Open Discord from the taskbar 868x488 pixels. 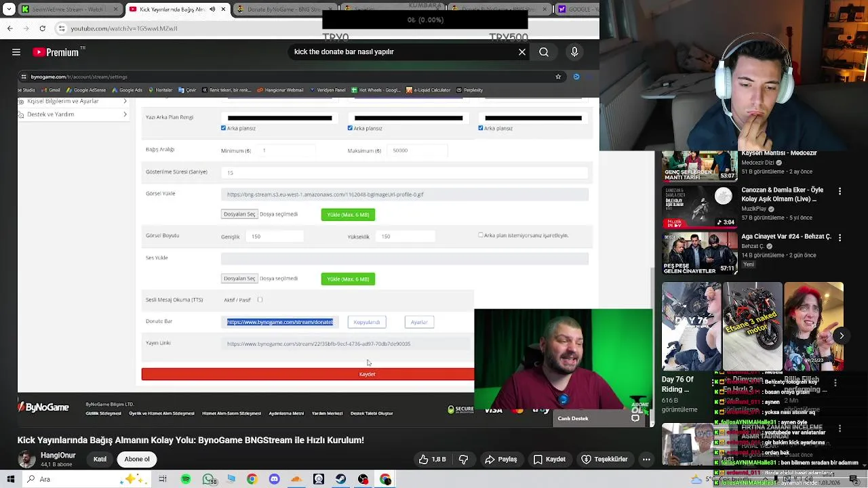[274, 479]
